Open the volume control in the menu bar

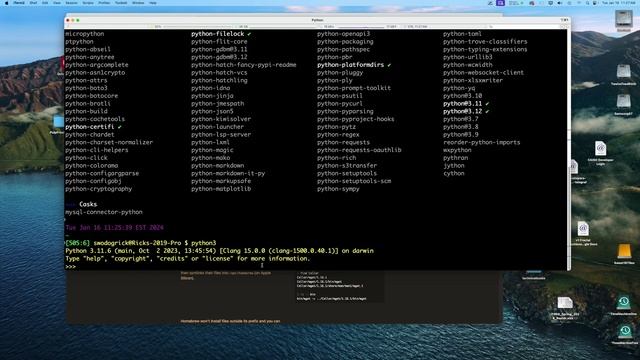coord(560,3)
